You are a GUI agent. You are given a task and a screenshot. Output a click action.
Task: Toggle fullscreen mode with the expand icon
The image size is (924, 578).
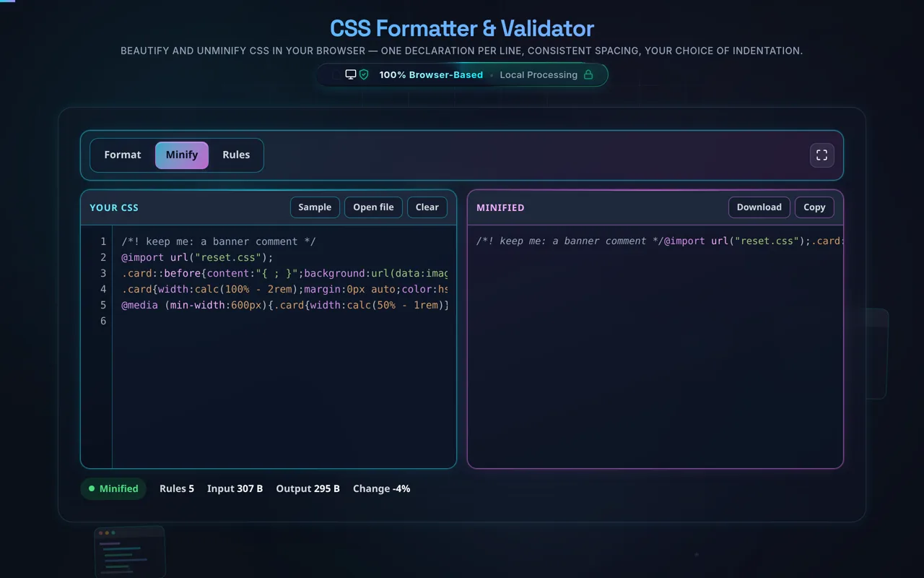click(821, 155)
